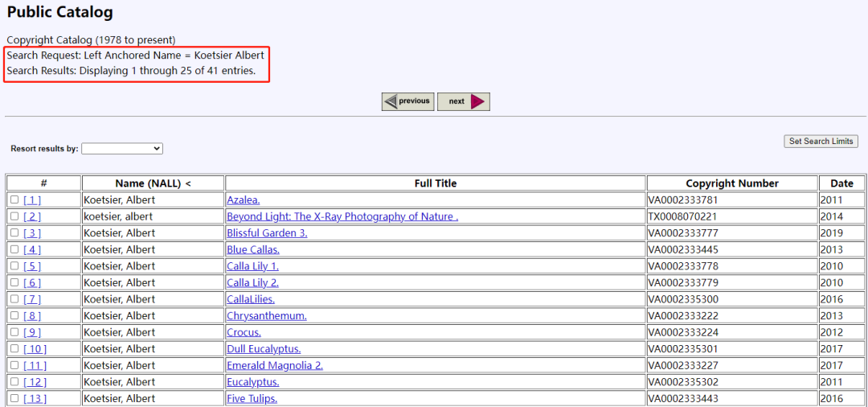The image size is (868, 407).
Task: Open the Eucalyptus. title link
Action: (x=253, y=382)
